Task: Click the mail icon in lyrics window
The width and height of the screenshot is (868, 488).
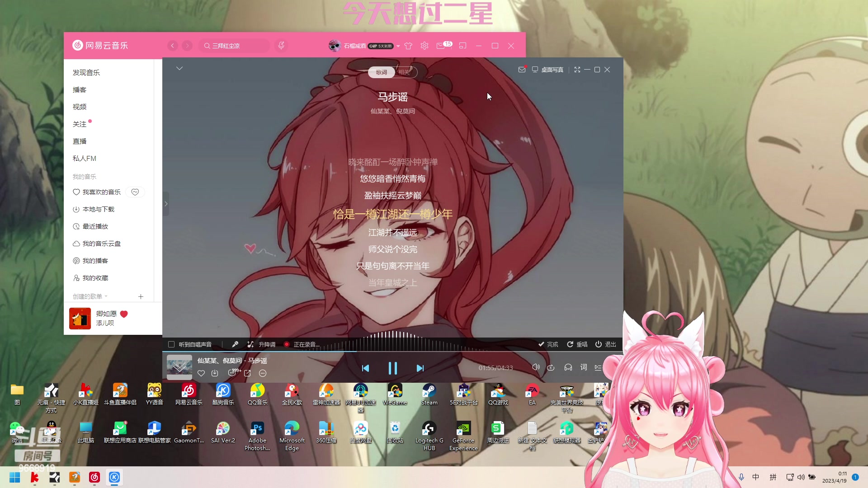Action: click(x=522, y=70)
